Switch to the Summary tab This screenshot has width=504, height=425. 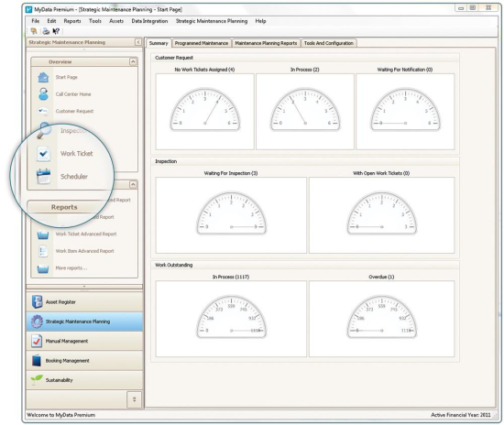tap(159, 43)
